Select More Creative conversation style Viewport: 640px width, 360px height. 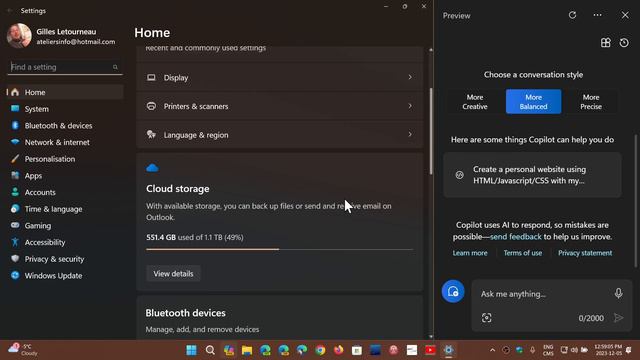coord(475,102)
